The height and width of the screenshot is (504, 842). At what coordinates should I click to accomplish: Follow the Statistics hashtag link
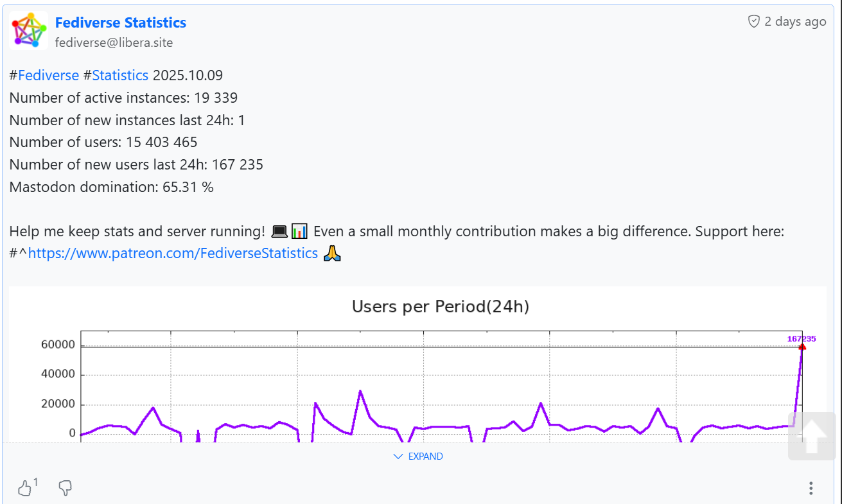120,75
